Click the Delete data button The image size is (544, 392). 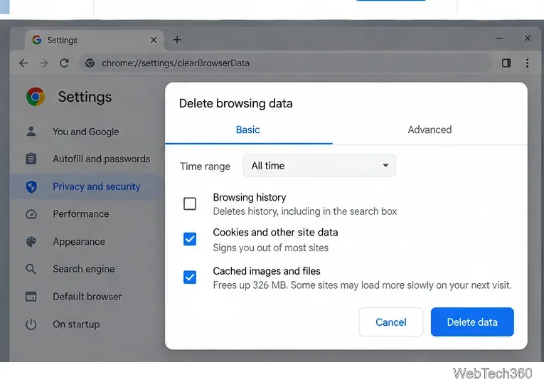[472, 322]
